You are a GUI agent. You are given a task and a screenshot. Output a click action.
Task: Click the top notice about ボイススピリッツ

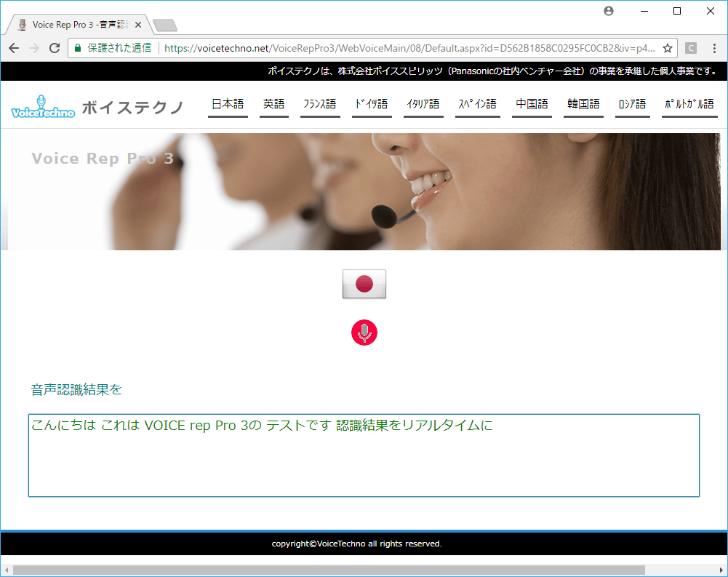tap(493, 71)
